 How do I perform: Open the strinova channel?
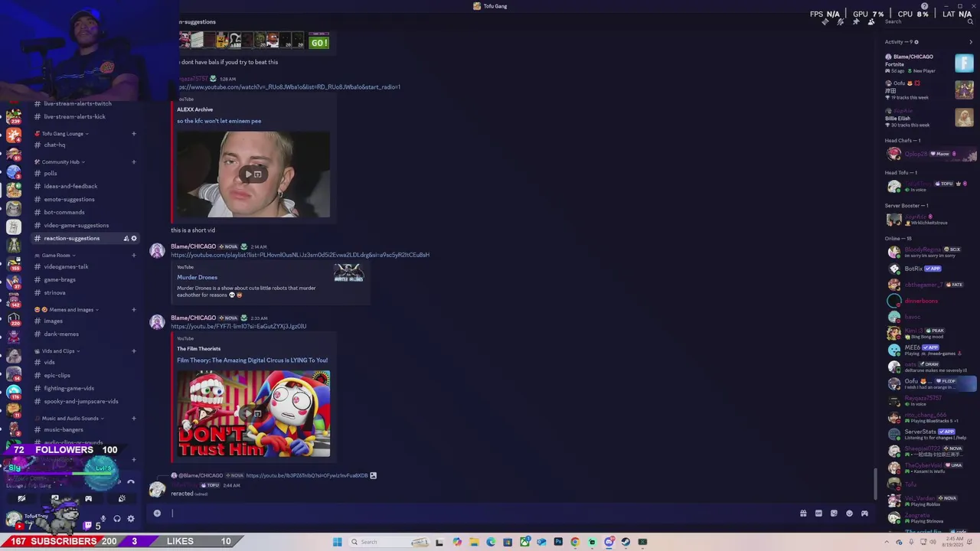pyautogui.click(x=54, y=292)
